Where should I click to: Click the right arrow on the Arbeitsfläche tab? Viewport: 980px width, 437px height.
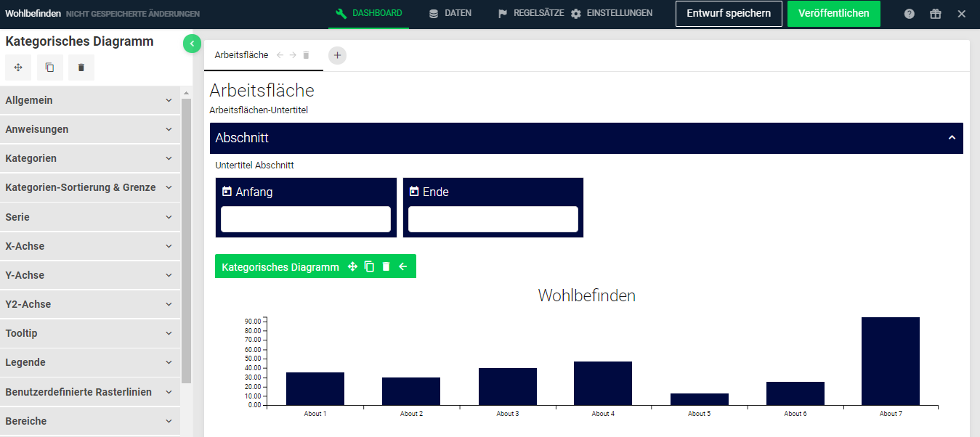[293, 55]
